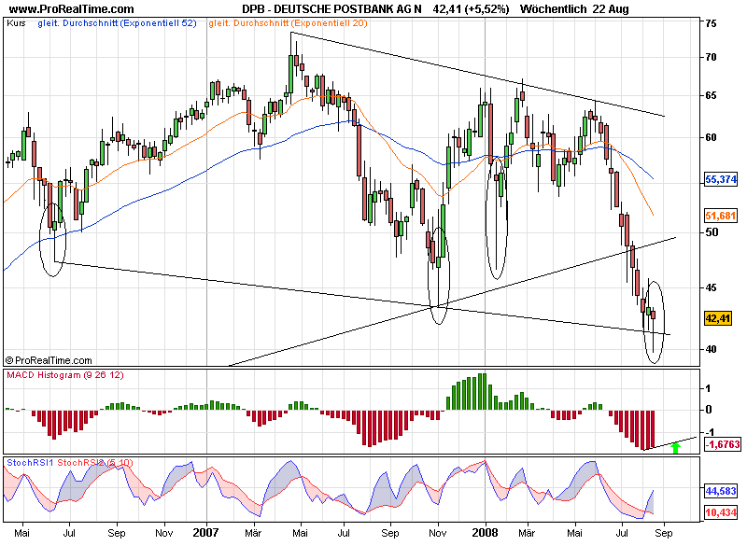This screenshot has width=747, height=560.
Task: Click the MACD Histogram (9 26 12) label
Action: (x=65, y=375)
